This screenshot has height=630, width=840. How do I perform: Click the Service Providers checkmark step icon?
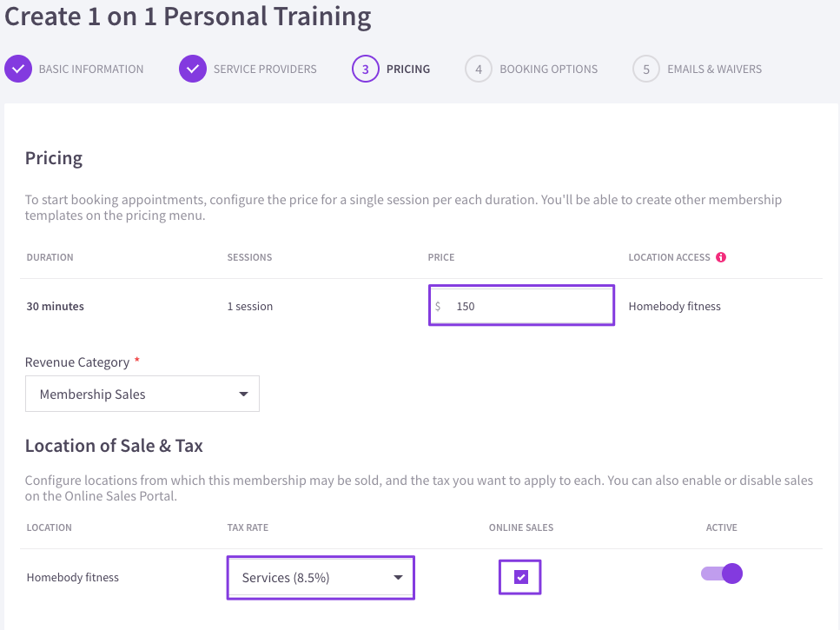[193, 70]
